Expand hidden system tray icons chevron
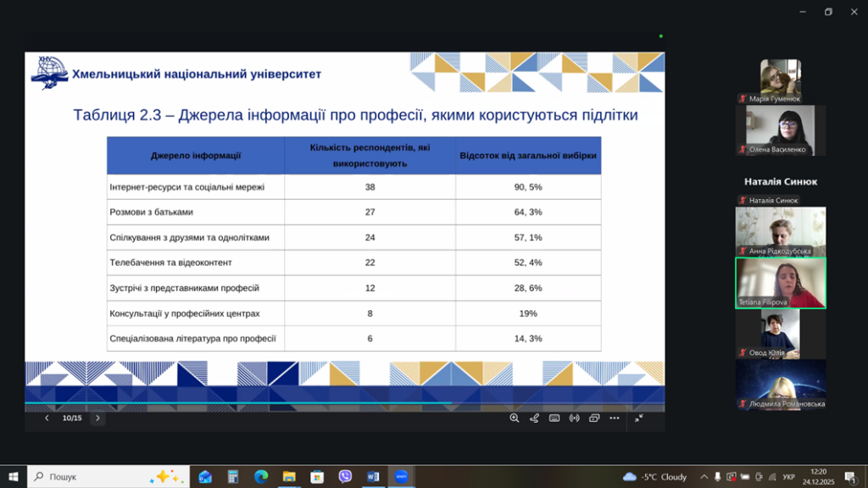The image size is (868, 488). [x=705, y=477]
